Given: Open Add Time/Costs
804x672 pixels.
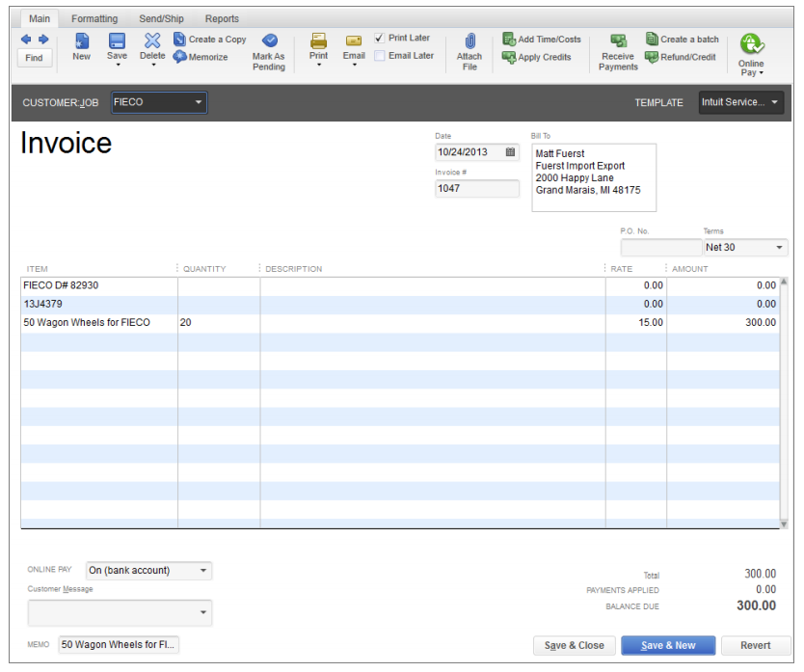Looking at the screenshot, I should 542,39.
